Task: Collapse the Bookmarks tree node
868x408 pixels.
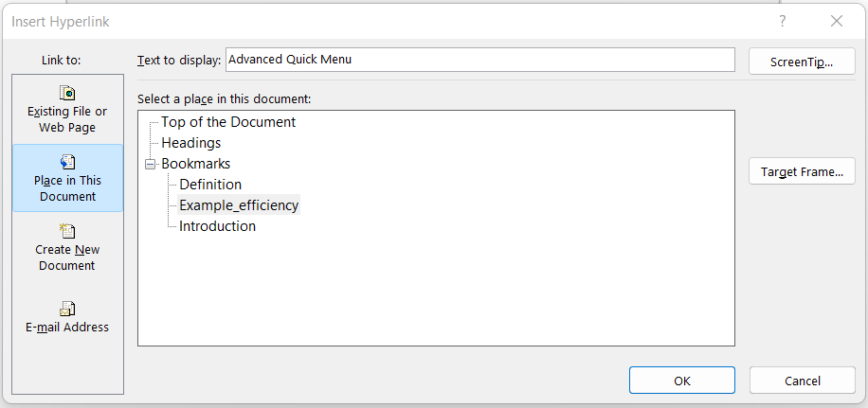Action: tap(150, 164)
